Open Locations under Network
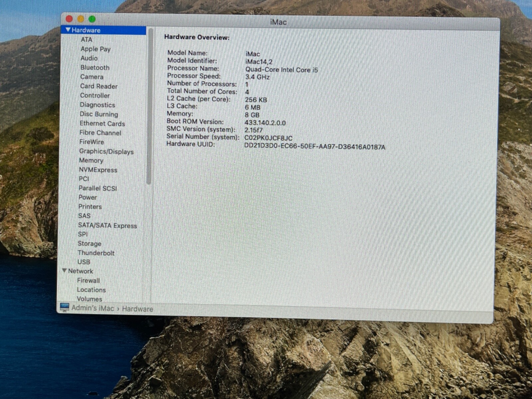532x399 pixels. pyautogui.click(x=91, y=290)
